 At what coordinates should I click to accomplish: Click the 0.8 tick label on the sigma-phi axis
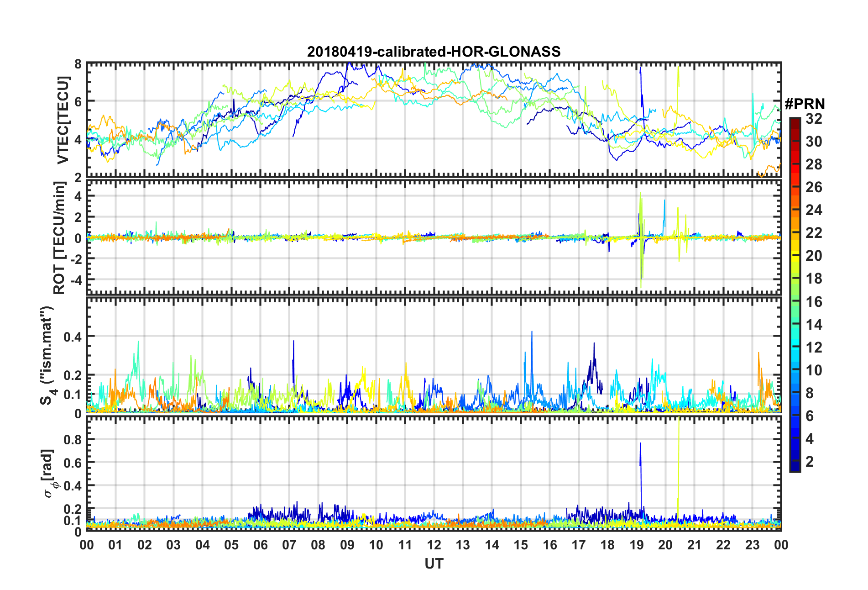[73, 440]
